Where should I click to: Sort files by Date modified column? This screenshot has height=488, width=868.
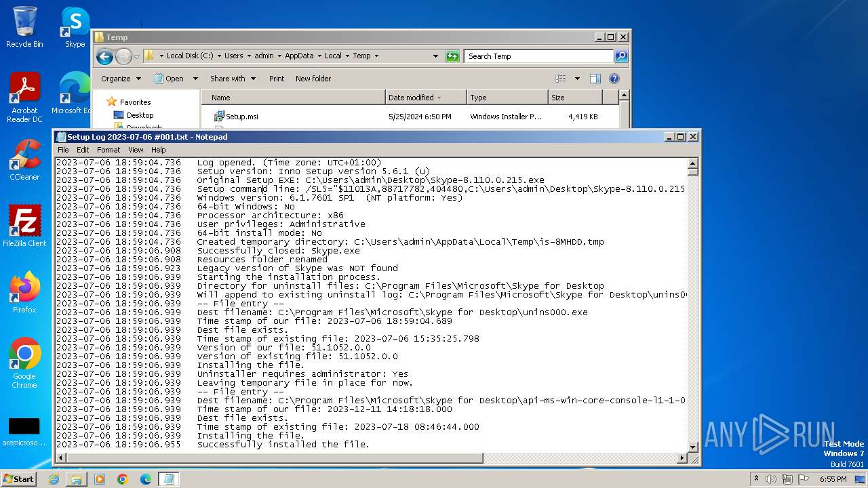click(x=426, y=98)
